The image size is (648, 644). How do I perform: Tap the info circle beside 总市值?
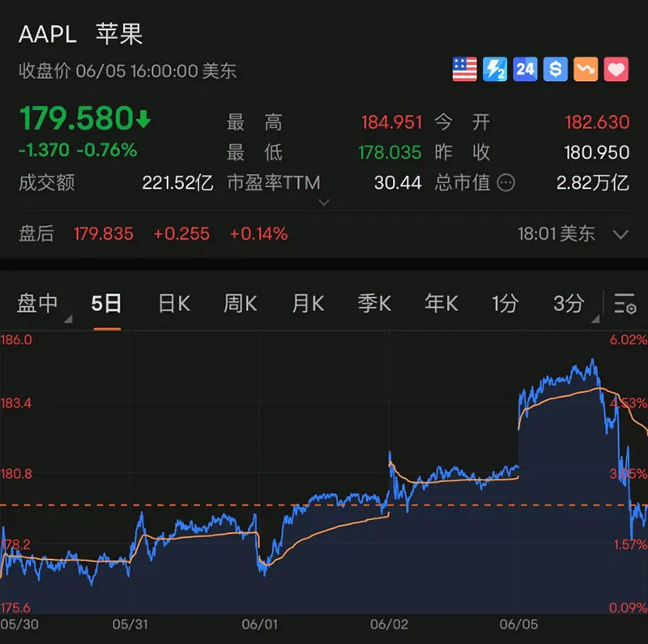tap(505, 183)
